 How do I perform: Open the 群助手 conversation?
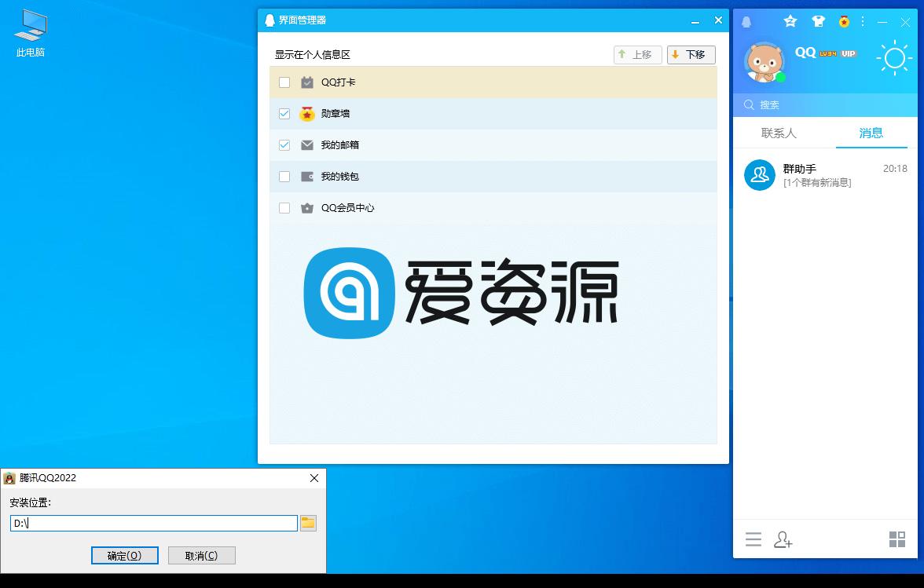tap(825, 175)
